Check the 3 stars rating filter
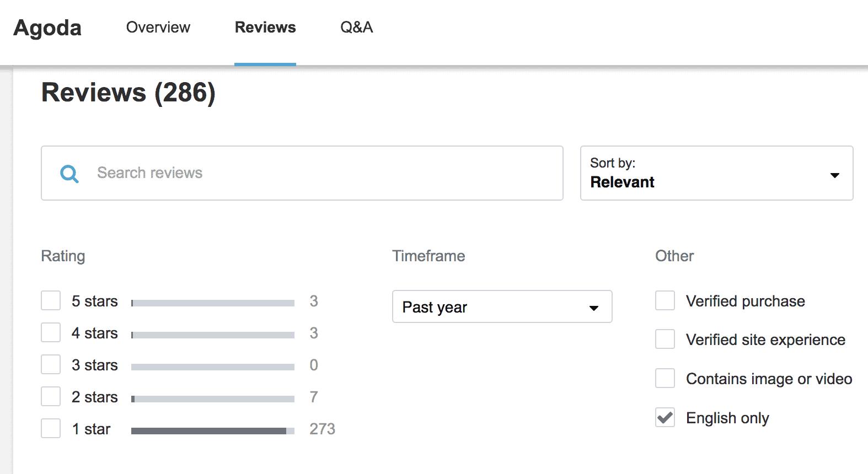Viewport: 868px width, 474px height. pyautogui.click(x=51, y=365)
